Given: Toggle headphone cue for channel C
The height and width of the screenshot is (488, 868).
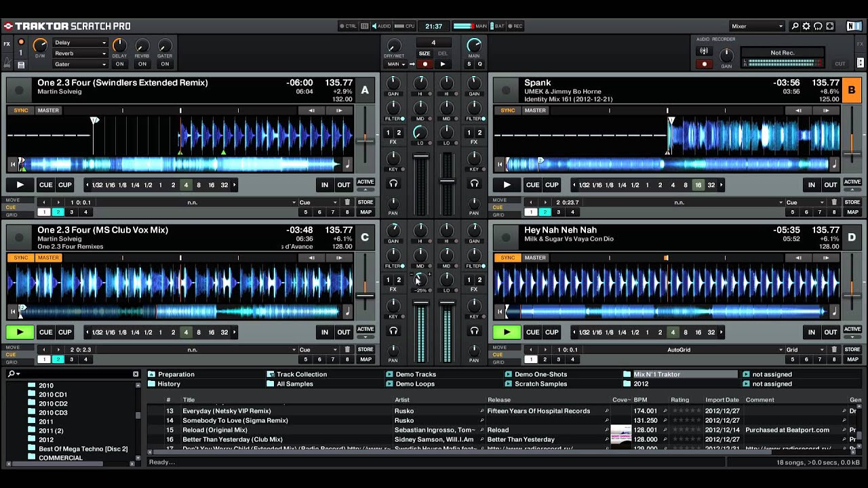Looking at the screenshot, I should 393,331.
